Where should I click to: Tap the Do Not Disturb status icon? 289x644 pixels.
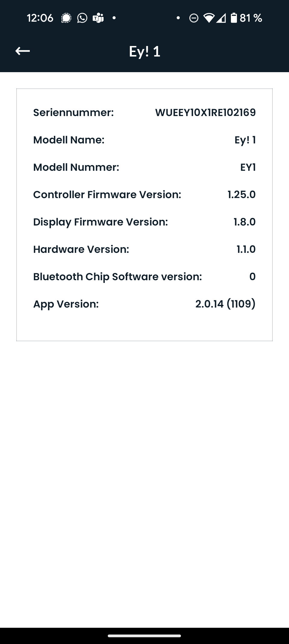point(194,18)
